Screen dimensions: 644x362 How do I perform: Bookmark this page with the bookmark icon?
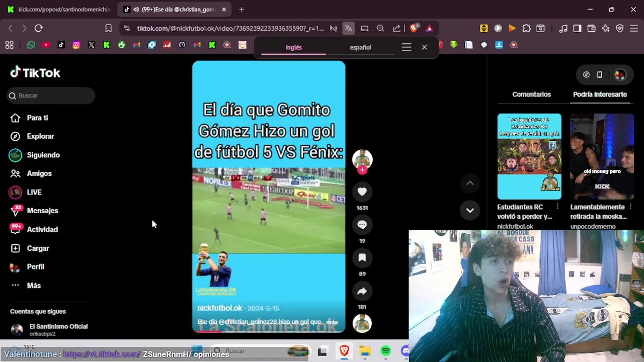[108, 28]
